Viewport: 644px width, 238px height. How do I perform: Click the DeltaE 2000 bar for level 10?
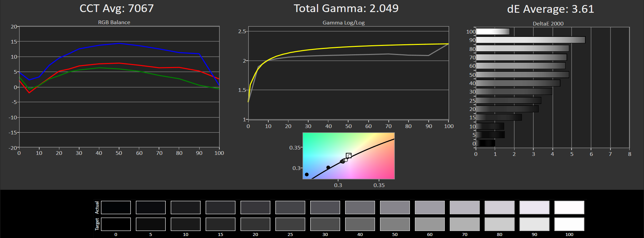(490, 126)
